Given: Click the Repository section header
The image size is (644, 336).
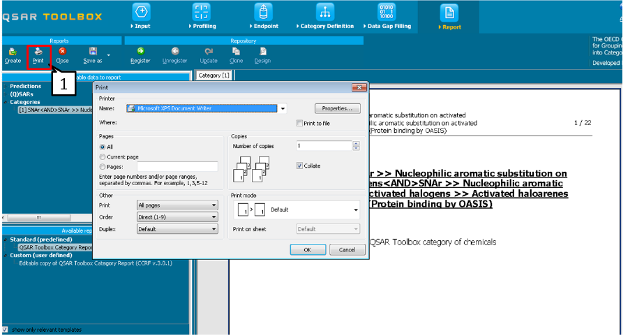Looking at the screenshot, I should (244, 41).
